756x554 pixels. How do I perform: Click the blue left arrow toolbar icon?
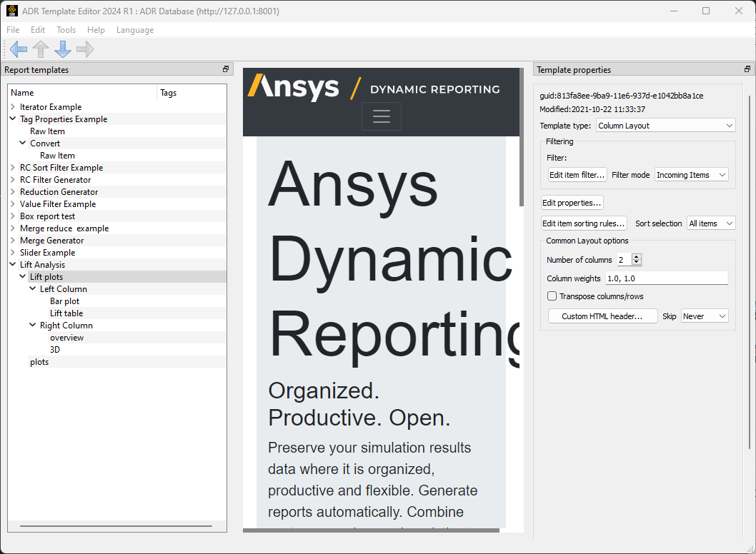point(19,49)
